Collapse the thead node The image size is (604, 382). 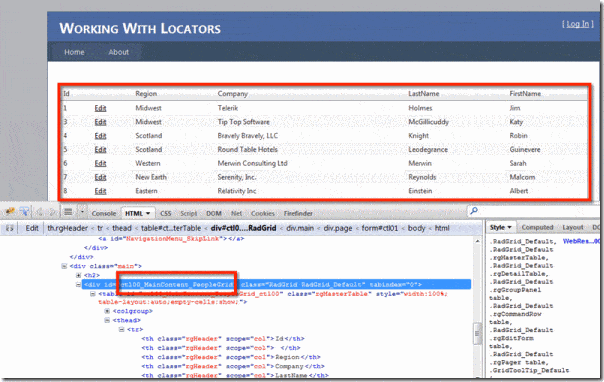click(107, 320)
